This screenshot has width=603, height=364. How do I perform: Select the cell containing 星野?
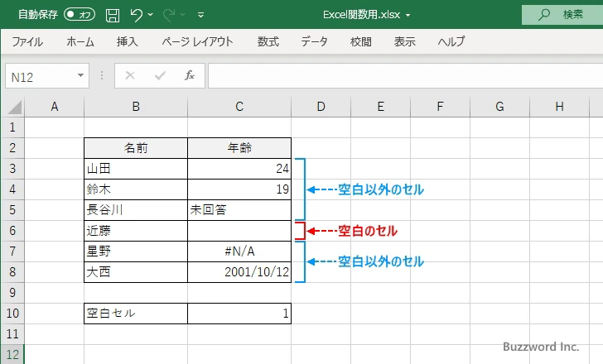click(136, 251)
